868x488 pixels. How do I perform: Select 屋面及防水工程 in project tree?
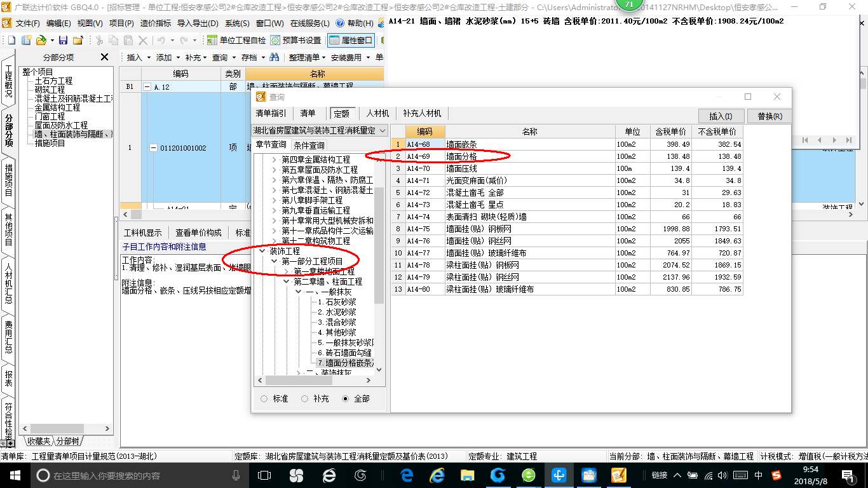coord(61,125)
